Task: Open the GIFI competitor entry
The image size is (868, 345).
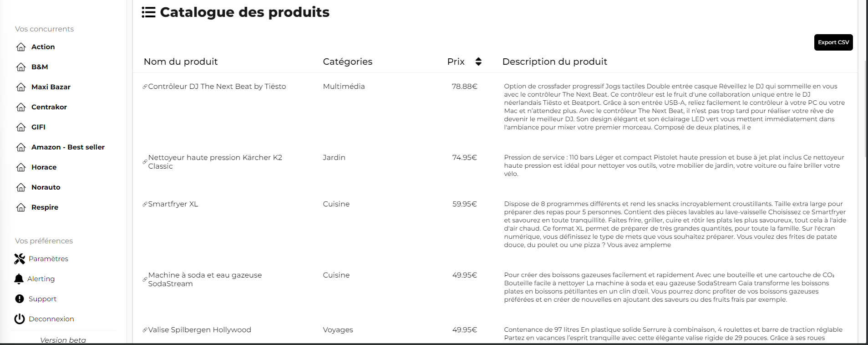Action: pyautogui.click(x=38, y=127)
